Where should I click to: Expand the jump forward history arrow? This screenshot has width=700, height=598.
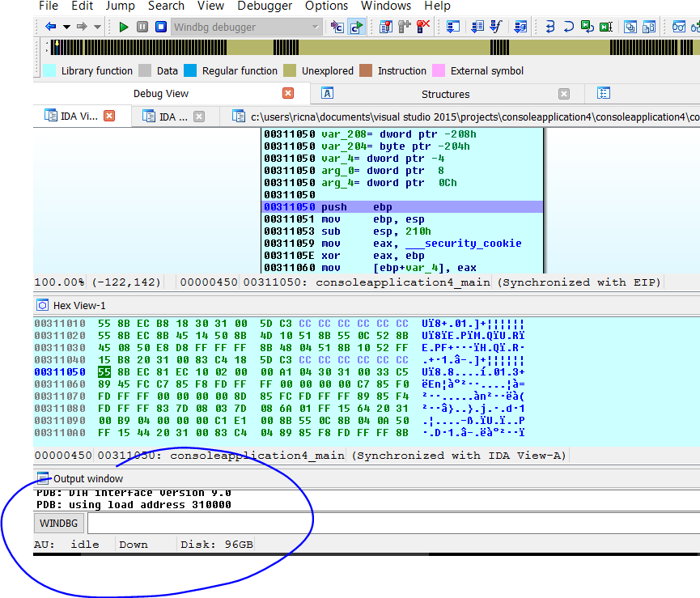97,27
